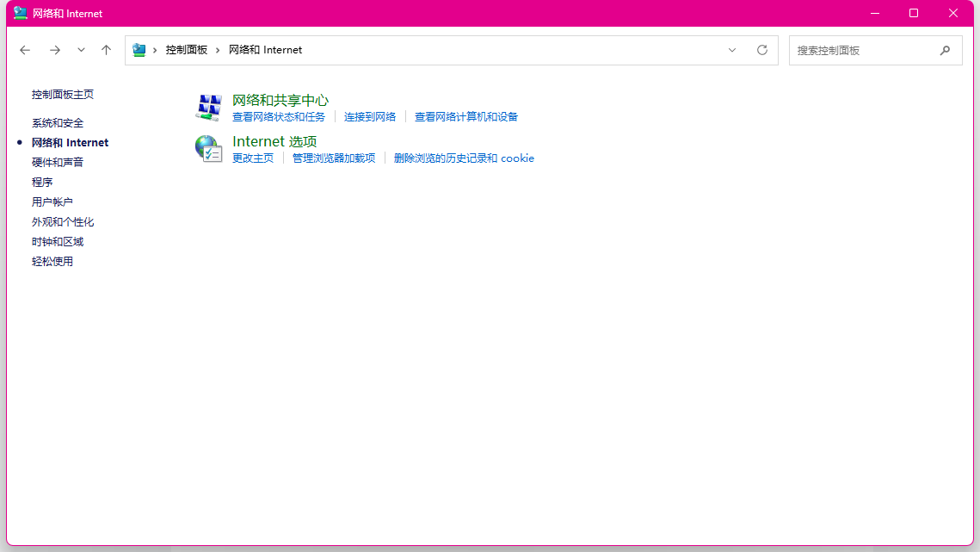980x552 pixels.
Task: Click the control panel icon in address bar
Action: 139,50
